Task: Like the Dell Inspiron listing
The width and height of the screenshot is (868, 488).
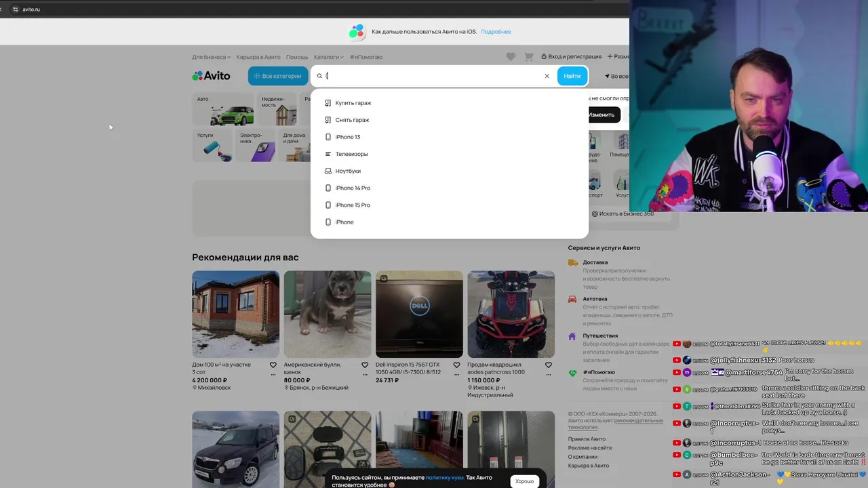Action: click(456, 365)
